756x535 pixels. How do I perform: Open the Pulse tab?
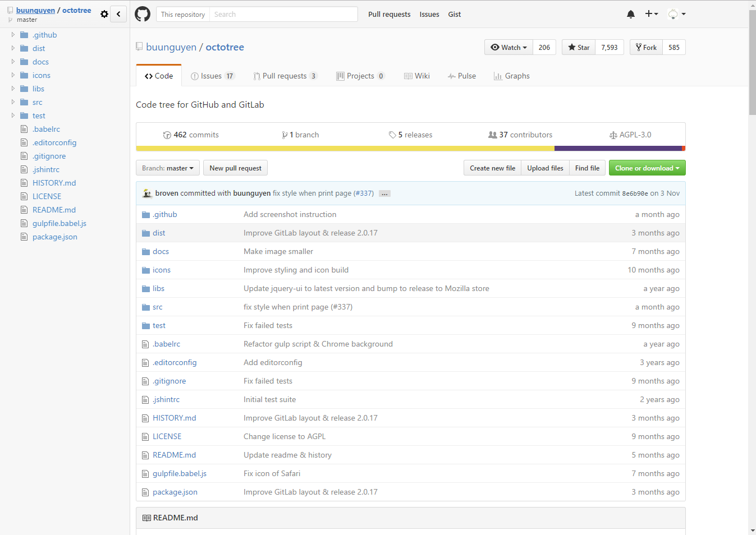(x=462, y=76)
